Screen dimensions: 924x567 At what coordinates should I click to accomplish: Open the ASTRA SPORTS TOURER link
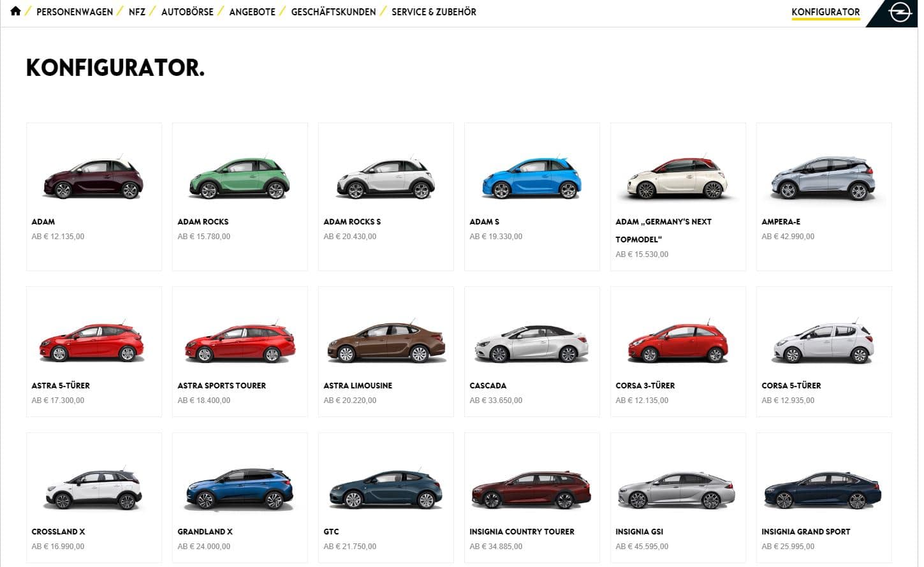click(x=222, y=386)
